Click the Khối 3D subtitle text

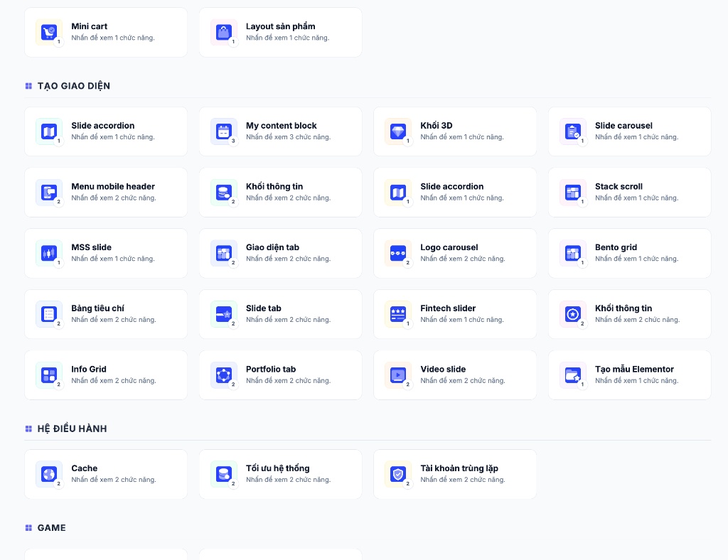point(462,137)
